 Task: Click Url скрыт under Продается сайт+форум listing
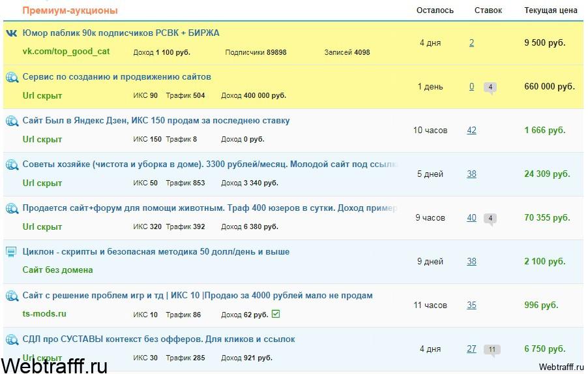tap(42, 226)
